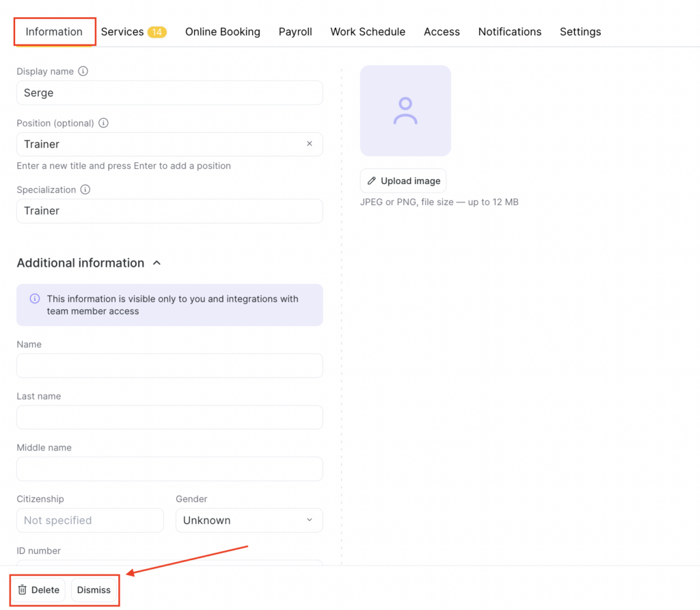Viewport: 700px width, 610px height.
Task: Click into the Last name field
Action: pos(170,417)
